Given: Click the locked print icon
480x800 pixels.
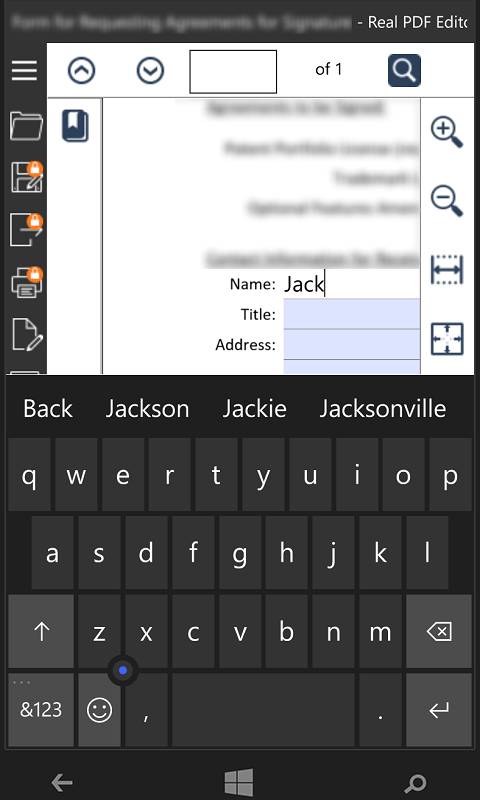Looking at the screenshot, I should coord(27,283).
